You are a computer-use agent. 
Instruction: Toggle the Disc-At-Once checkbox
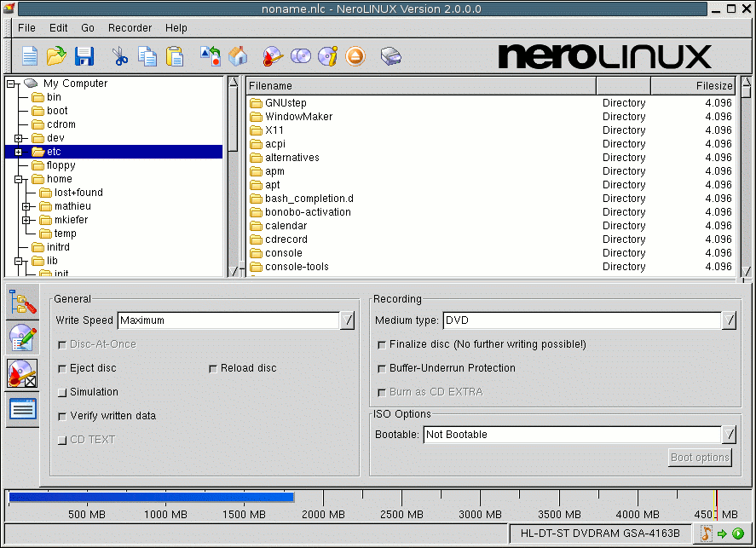(61, 344)
